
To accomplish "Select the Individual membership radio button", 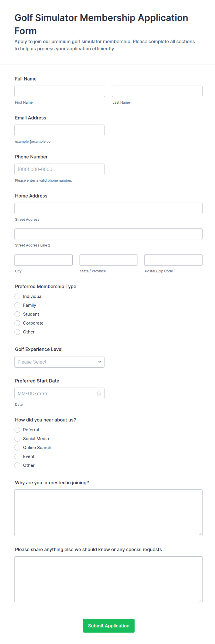I will point(17,296).
